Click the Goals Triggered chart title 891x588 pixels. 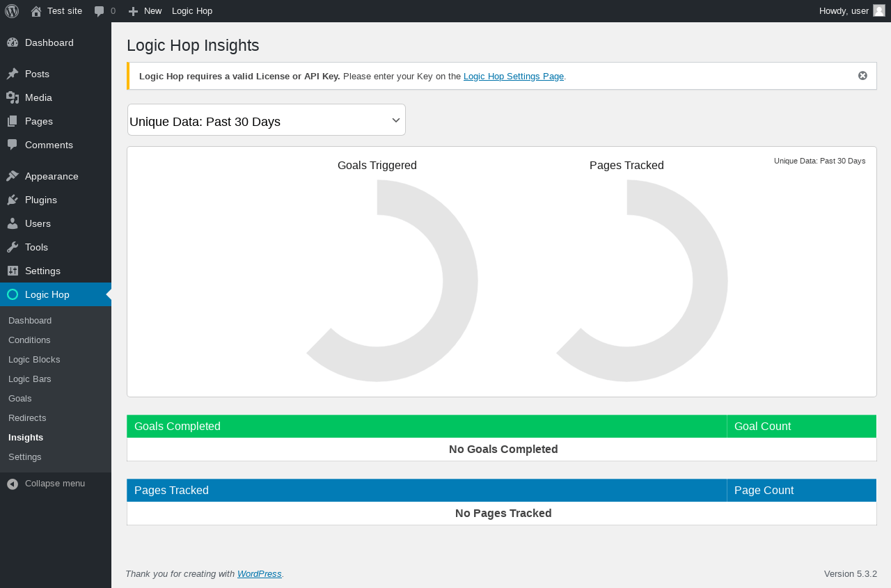point(377,166)
